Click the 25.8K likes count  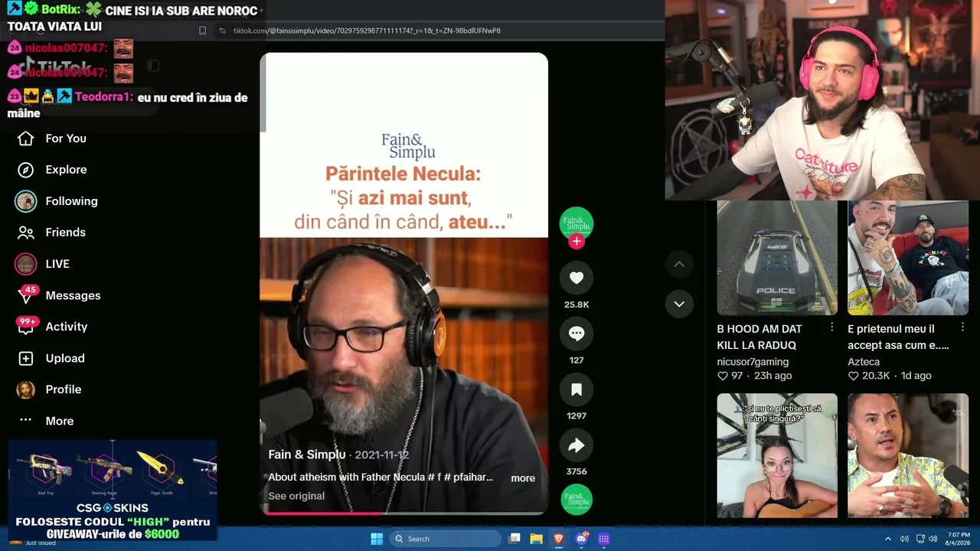click(577, 305)
